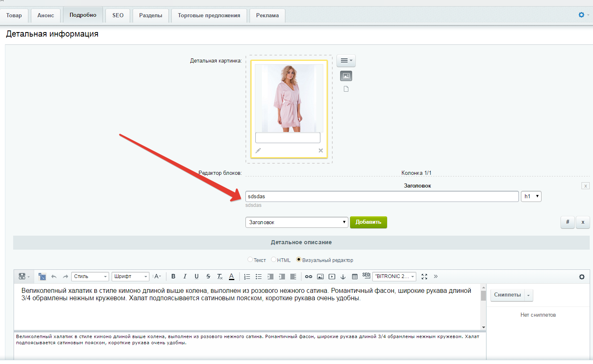
Task: Expand the Сниппеты dropdown arrow
Action: click(x=529, y=295)
